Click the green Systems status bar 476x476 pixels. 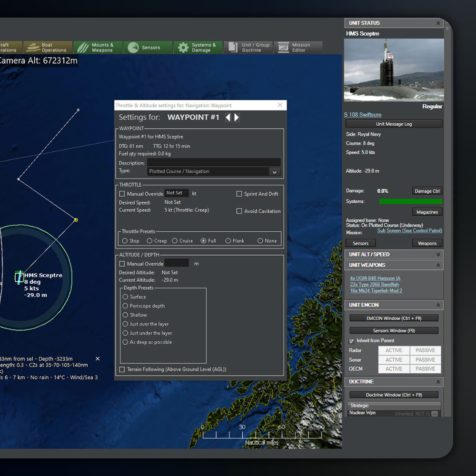[410, 201]
